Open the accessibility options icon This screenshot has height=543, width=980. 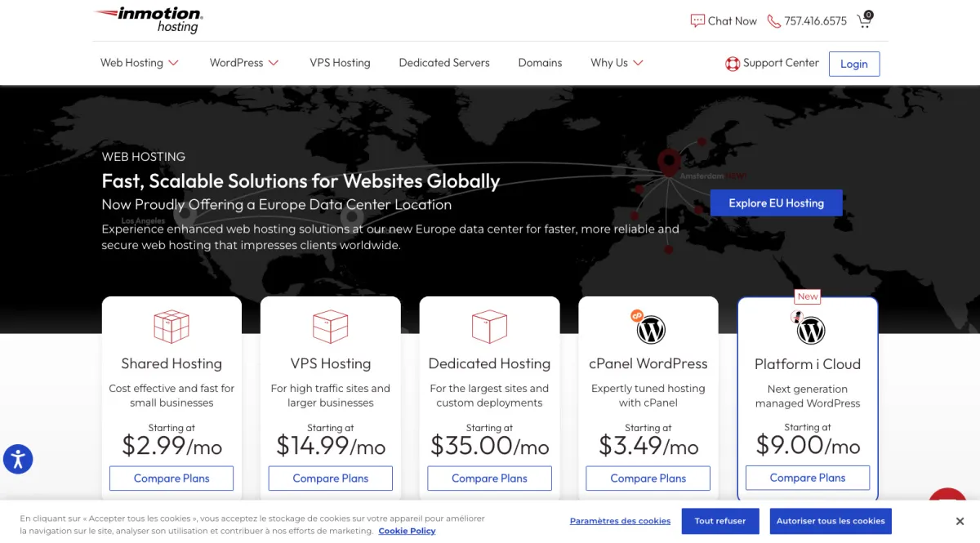(x=18, y=459)
